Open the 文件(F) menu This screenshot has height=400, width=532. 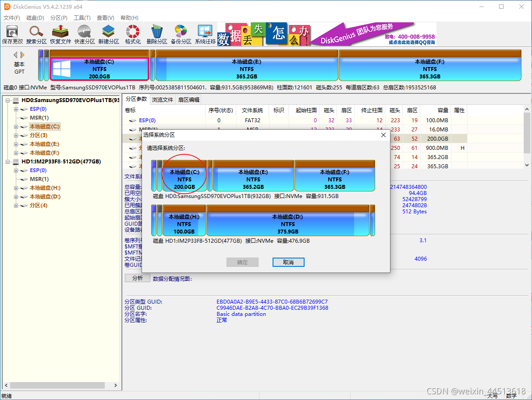pyautogui.click(x=12, y=18)
